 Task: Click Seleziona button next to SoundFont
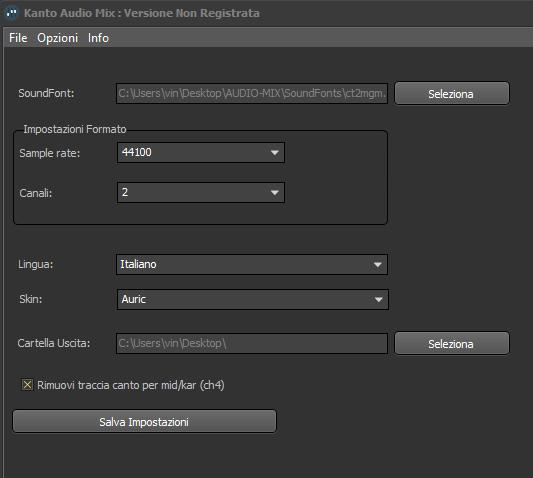[452, 93]
